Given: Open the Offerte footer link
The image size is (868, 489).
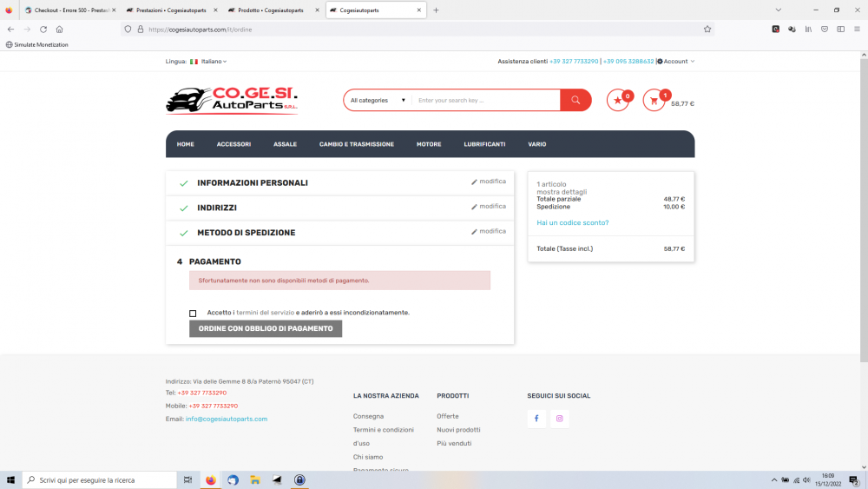Looking at the screenshot, I should (447, 416).
